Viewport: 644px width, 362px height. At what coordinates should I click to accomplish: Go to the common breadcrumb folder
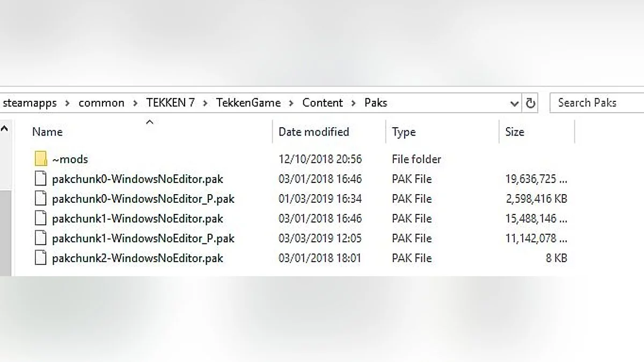[101, 103]
